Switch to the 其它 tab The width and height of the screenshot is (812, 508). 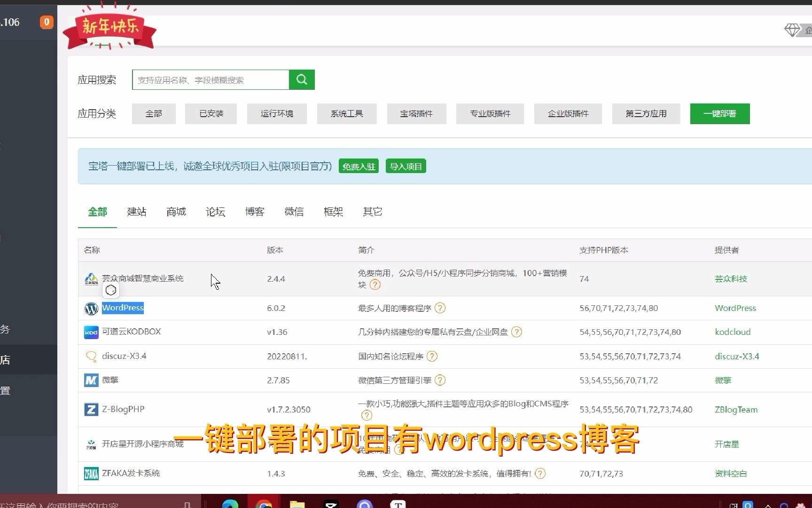pos(373,212)
